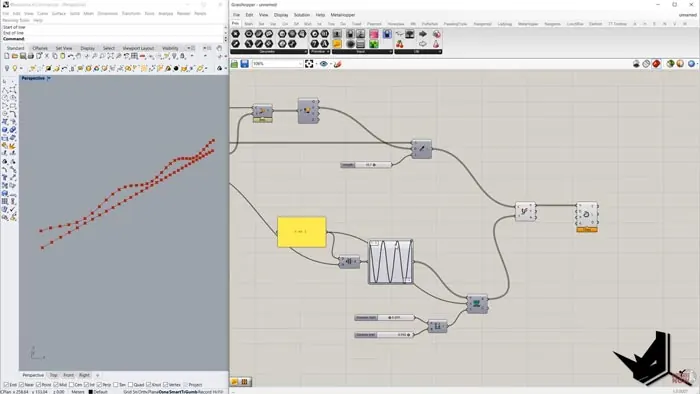Click Open folder icon in Rhino toolbar
700x394 pixels.
(x=15, y=56)
